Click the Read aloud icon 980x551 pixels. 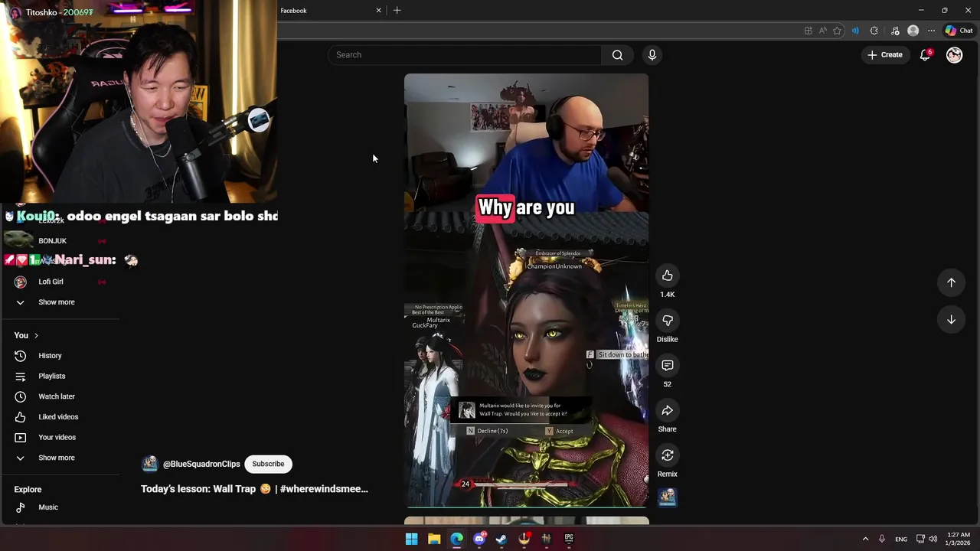pyautogui.click(x=822, y=31)
